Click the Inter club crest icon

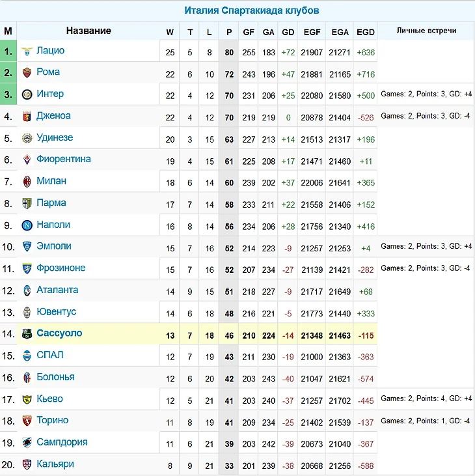[27, 94]
